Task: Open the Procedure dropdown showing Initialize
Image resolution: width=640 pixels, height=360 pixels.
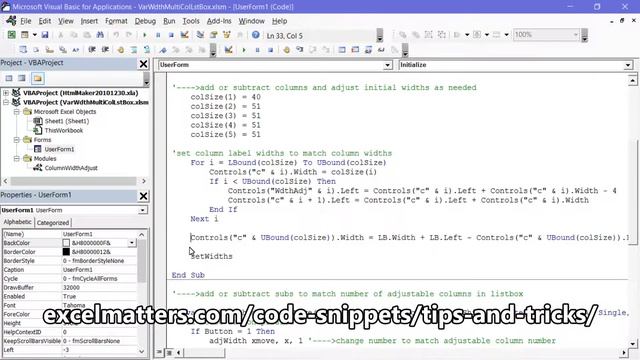Action: [x=628, y=65]
